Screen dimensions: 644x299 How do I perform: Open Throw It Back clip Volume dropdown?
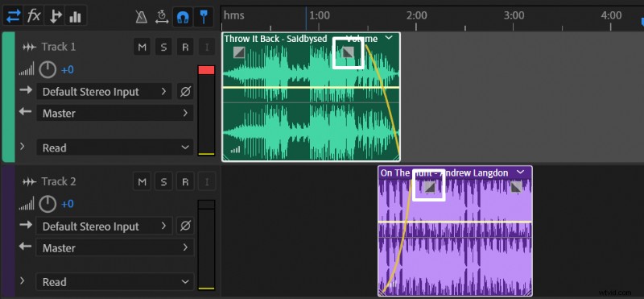pyautogui.click(x=389, y=38)
